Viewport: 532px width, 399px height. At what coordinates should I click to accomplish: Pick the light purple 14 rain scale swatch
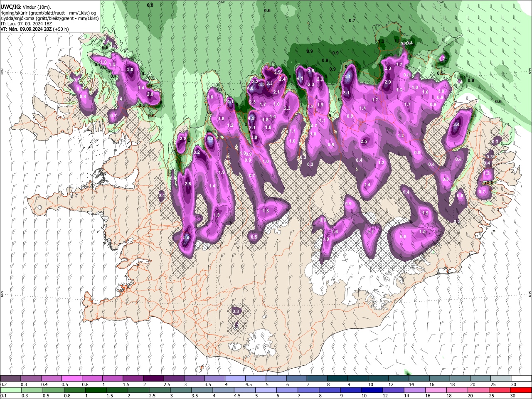click(x=414, y=390)
